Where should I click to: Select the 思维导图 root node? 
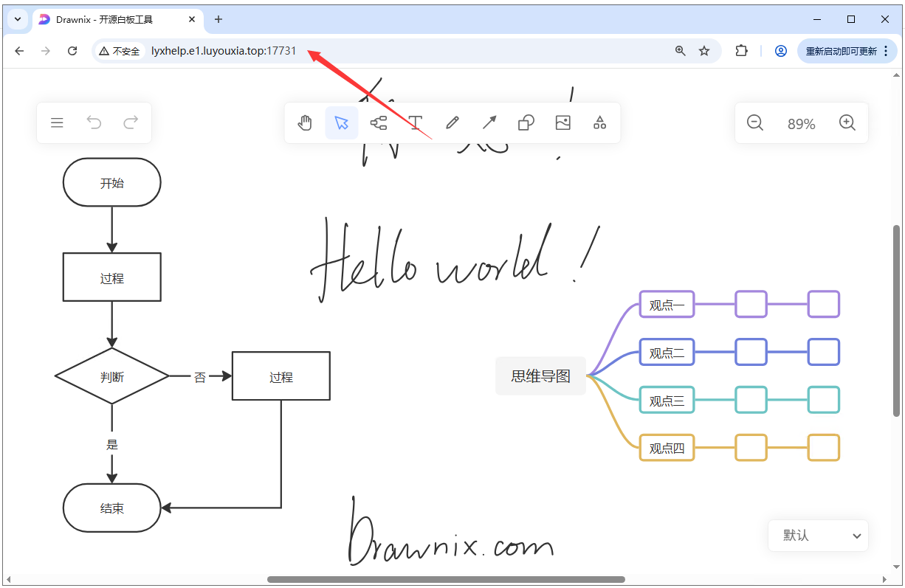[541, 376]
